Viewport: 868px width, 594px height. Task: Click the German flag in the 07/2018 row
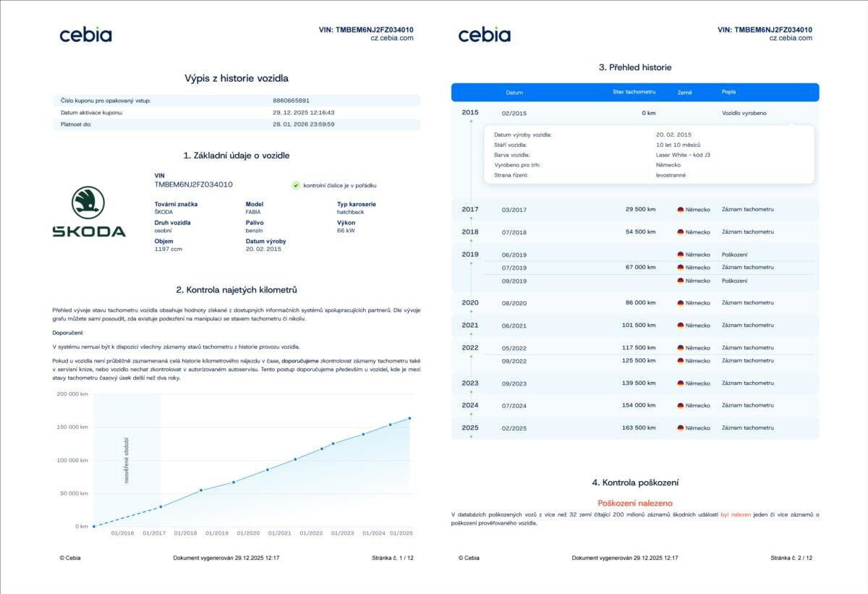pyautogui.click(x=681, y=232)
